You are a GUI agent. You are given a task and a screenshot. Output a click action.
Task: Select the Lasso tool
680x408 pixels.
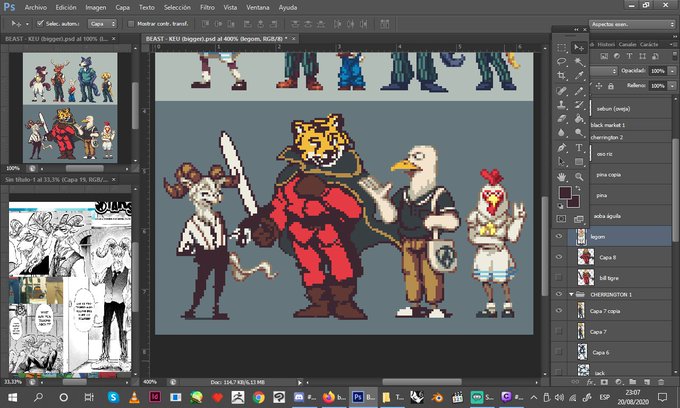point(562,62)
